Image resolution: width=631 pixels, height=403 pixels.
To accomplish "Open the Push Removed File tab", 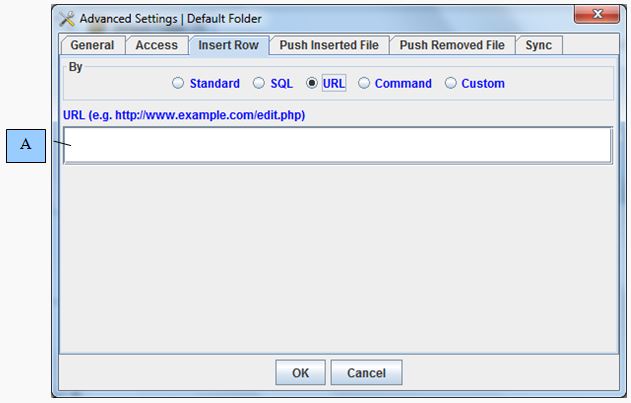I will pos(452,45).
